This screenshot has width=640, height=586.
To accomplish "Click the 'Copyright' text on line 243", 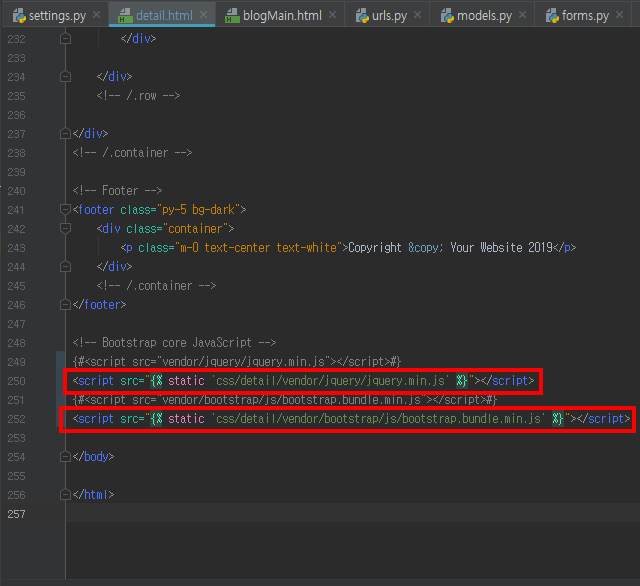I will pyautogui.click(x=375, y=248).
